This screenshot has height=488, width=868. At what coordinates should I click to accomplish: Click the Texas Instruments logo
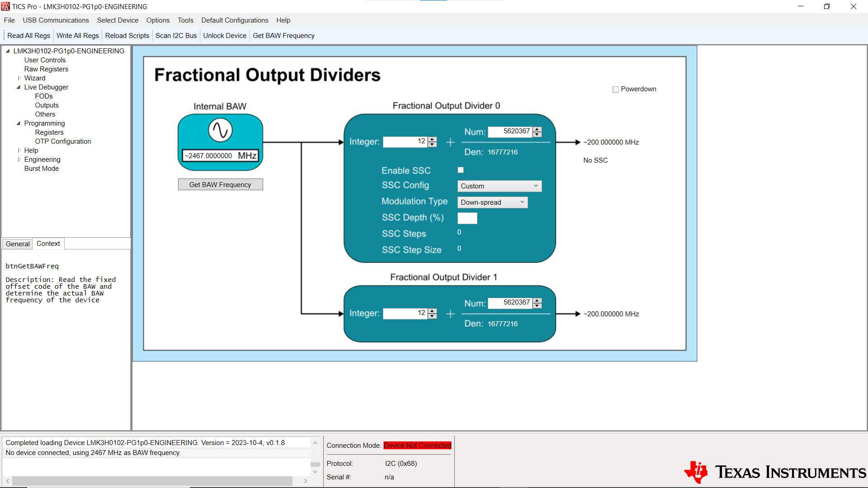tap(775, 472)
